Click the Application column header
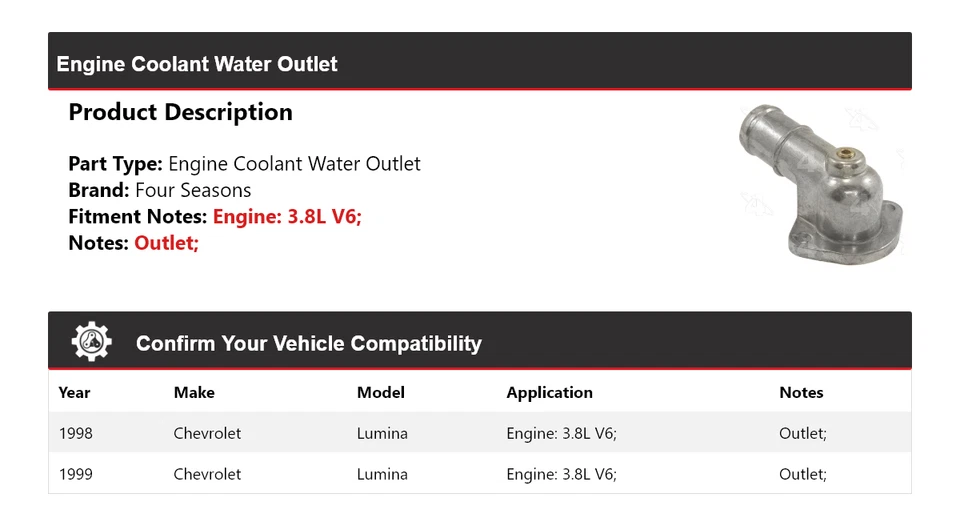960x526 pixels. (x=549, y=393)
